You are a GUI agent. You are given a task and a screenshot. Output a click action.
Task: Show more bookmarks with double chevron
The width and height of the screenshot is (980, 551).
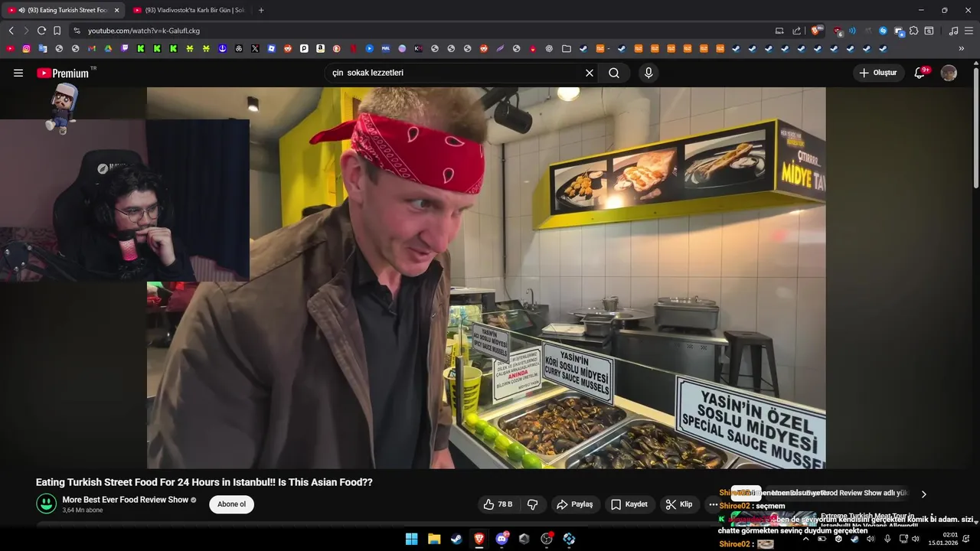point(962,48)
